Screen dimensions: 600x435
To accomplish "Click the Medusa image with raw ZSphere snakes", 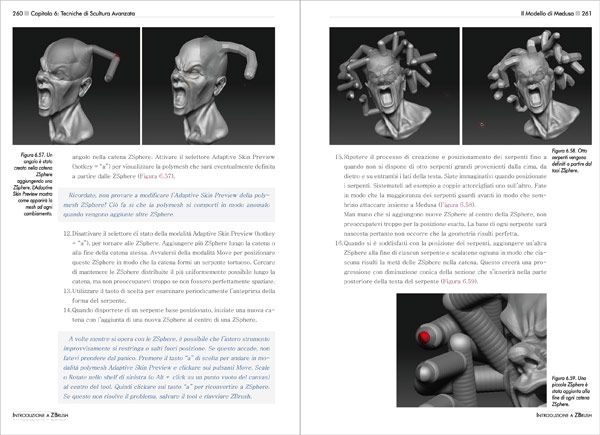I will [x=395, y=86].
